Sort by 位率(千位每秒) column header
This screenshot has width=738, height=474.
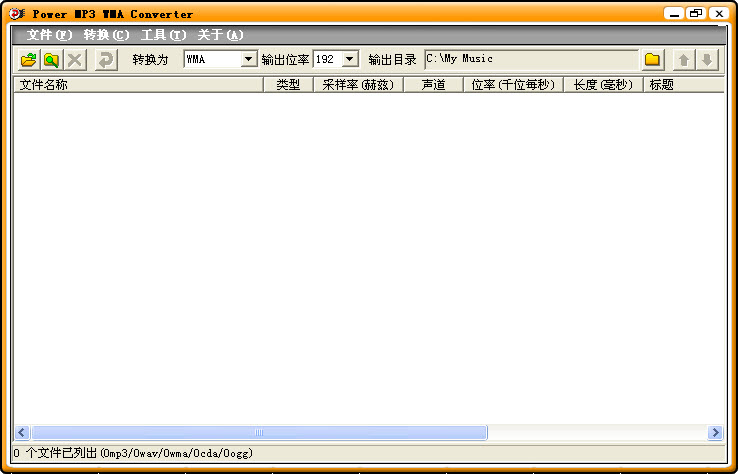tap(513, 85)
